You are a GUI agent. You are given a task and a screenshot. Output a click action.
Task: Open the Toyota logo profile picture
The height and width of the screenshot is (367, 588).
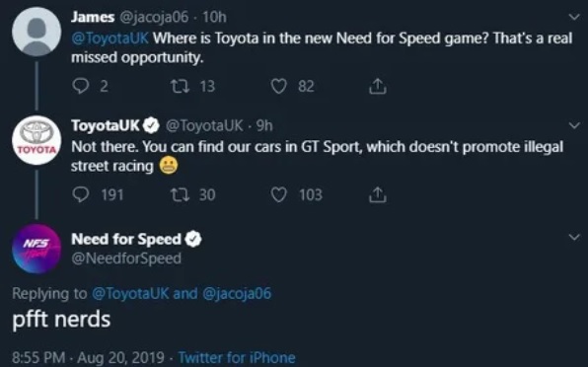click(x=37, y=140)
